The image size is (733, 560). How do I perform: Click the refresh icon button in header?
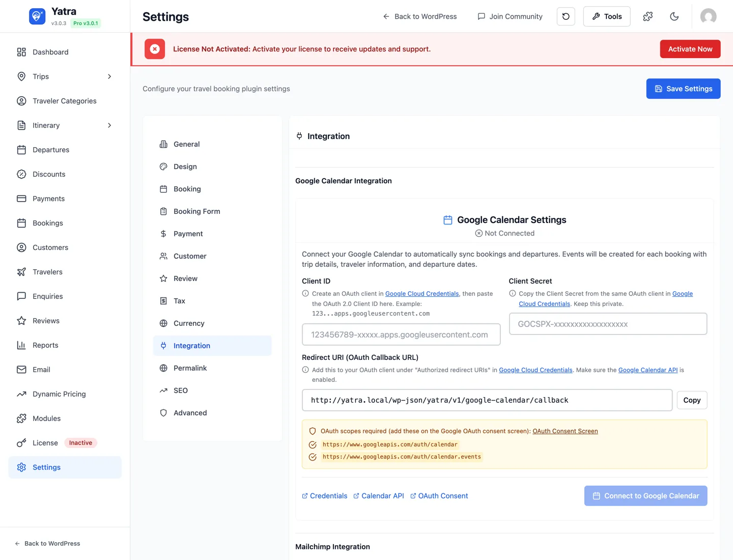pyautogui.click(x=566, y=16)
